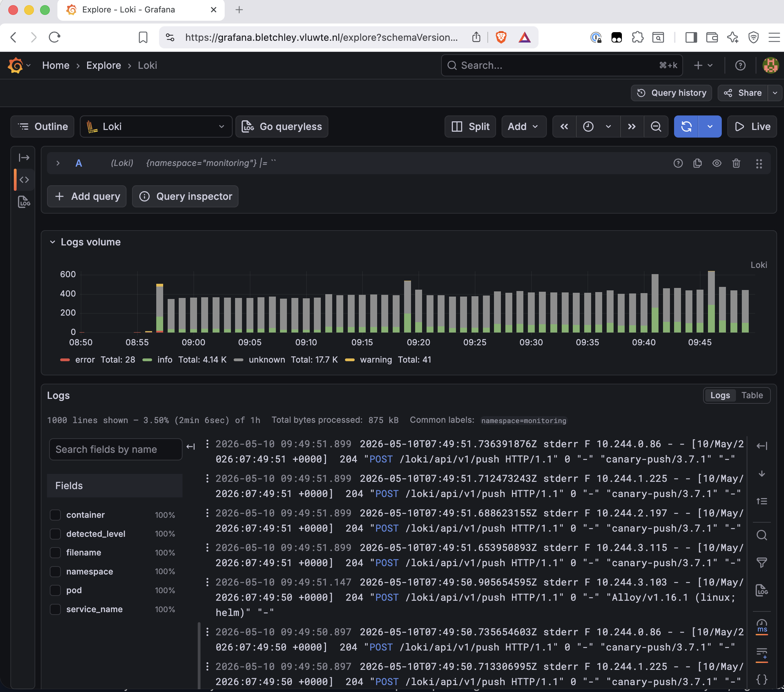Click the Outline button
The width and height of the screenshot is (784, 692).
(43, 127)
